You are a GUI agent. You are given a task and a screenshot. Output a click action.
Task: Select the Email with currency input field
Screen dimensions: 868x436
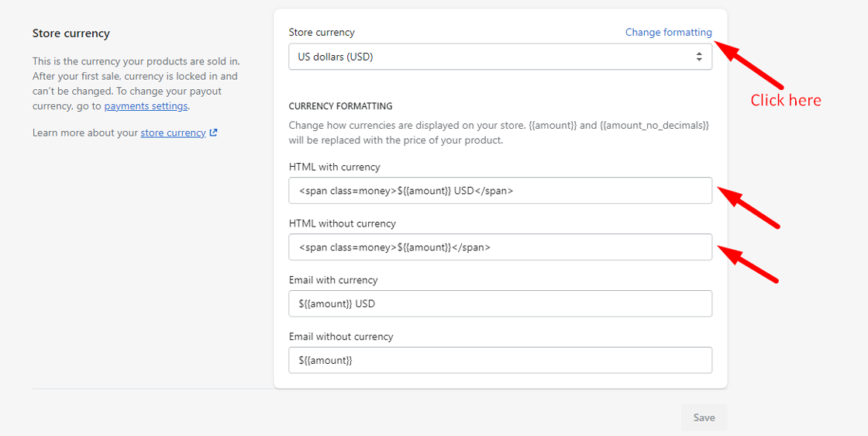[x=500, y=304]
